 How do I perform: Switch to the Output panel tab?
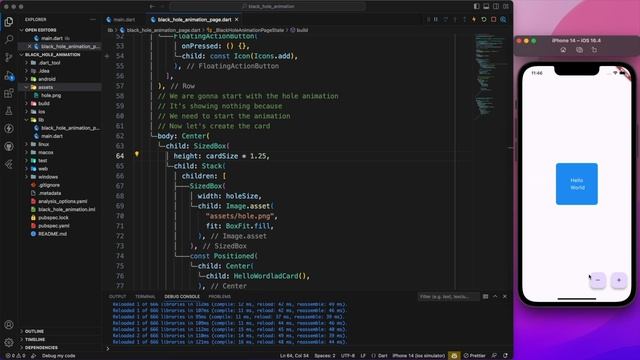coord(117,297)
